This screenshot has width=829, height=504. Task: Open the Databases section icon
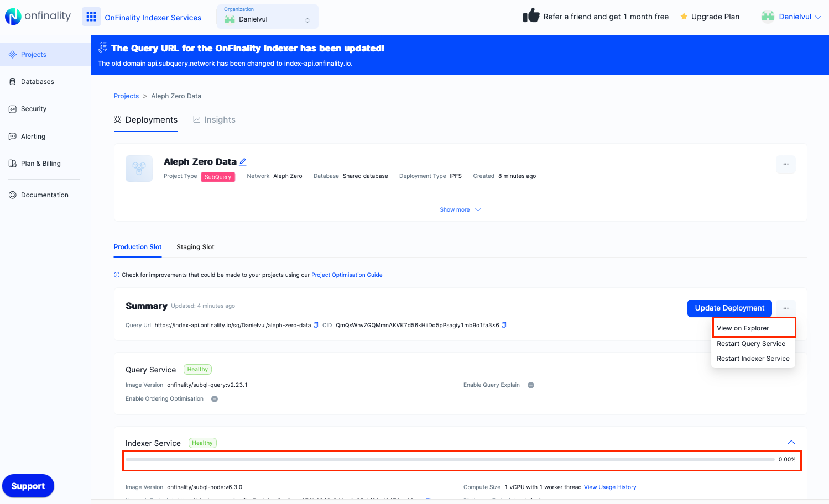coord(13,81)
